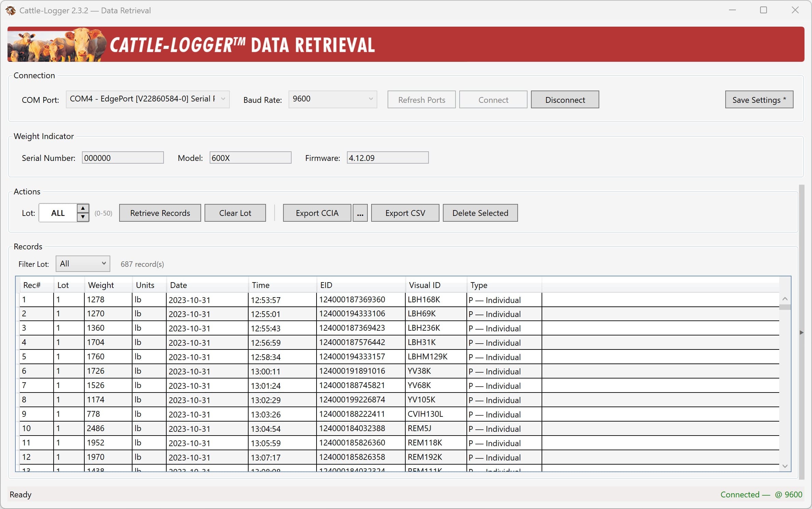Viewport: 812px width, 509px height.
Task: Open the COM Port dropdown
Action: click(148, 99)
